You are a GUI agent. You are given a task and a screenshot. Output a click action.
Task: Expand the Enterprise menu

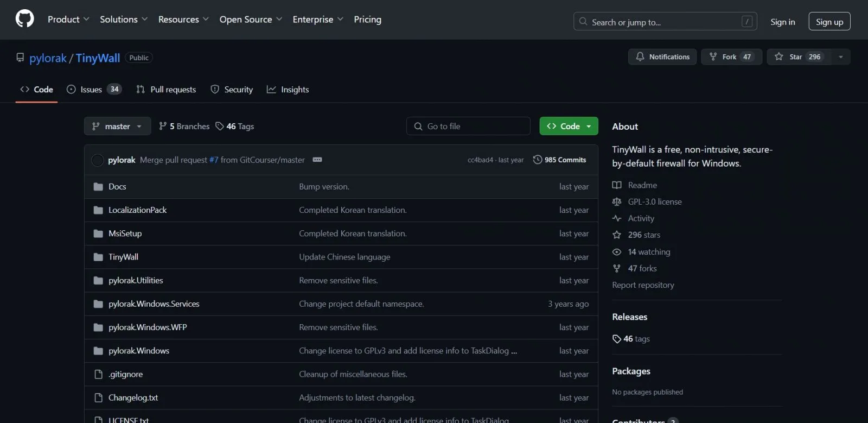[318, 20]
